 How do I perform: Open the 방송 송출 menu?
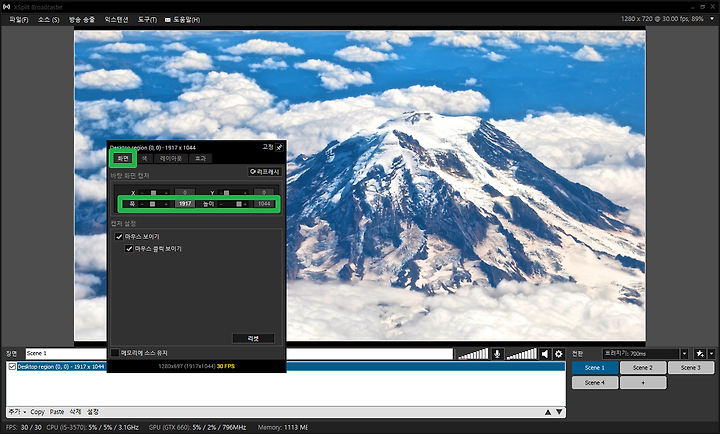82,20
